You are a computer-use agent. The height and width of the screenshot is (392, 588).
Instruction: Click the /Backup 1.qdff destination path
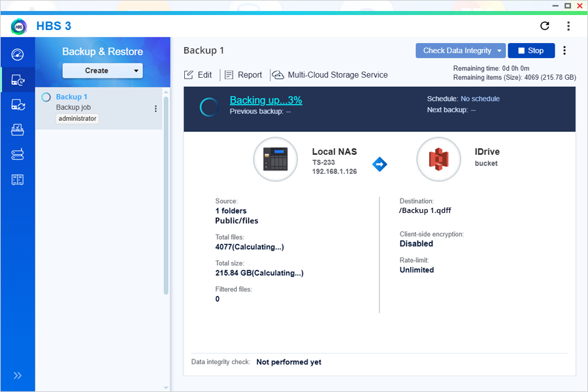coord(425,210)
